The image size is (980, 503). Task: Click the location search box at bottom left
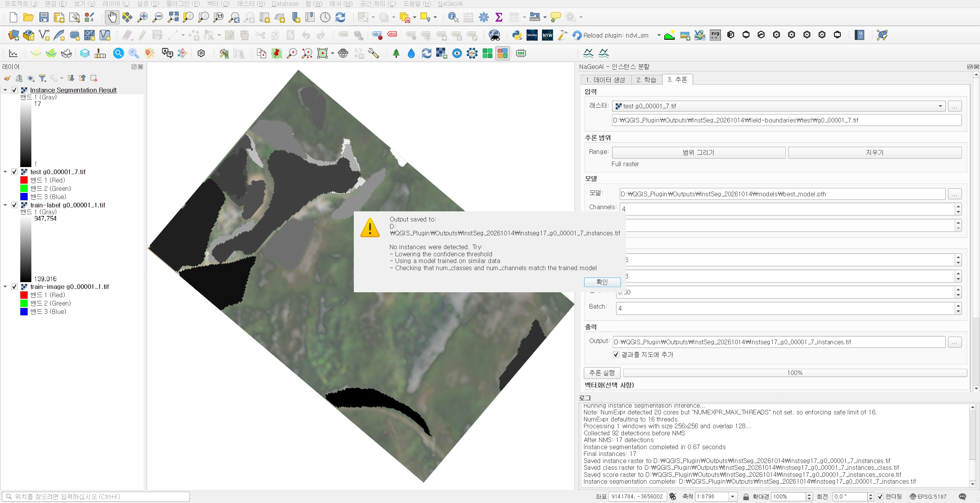[96, 497]
